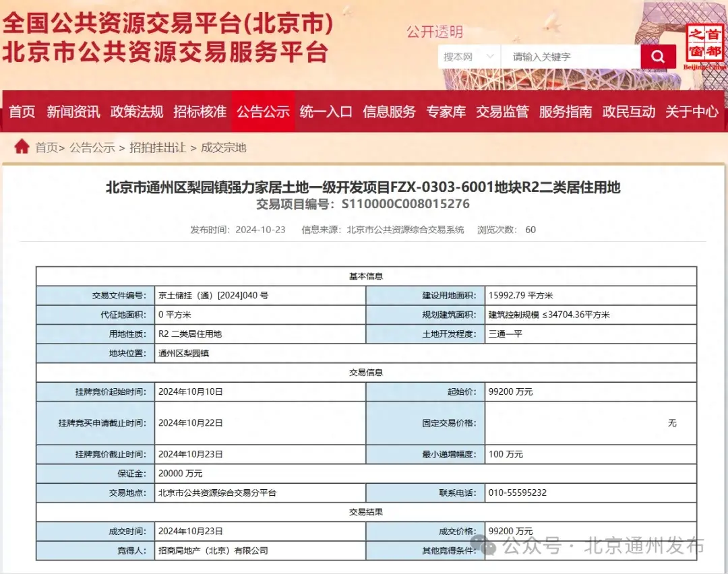Open the 交易监管 navigation tab

[502, 112]
